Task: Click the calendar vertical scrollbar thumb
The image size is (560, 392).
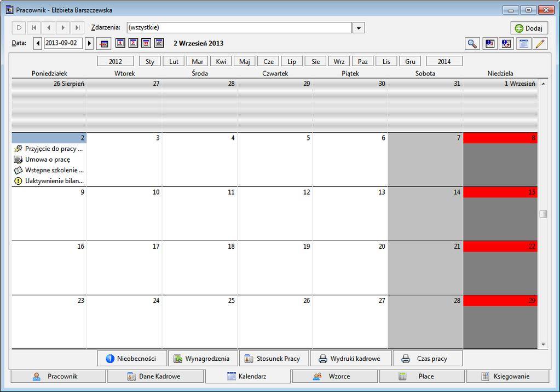Action: pyautogui.click(x=543, y=214)
